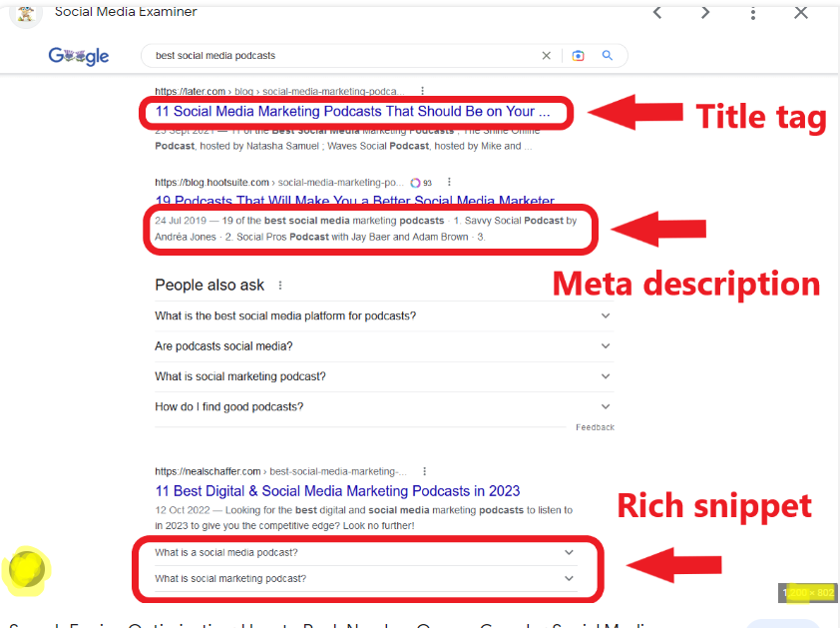Click the magnifying glass search icon
Screen dimensions: 840x628
click(608, 56)
